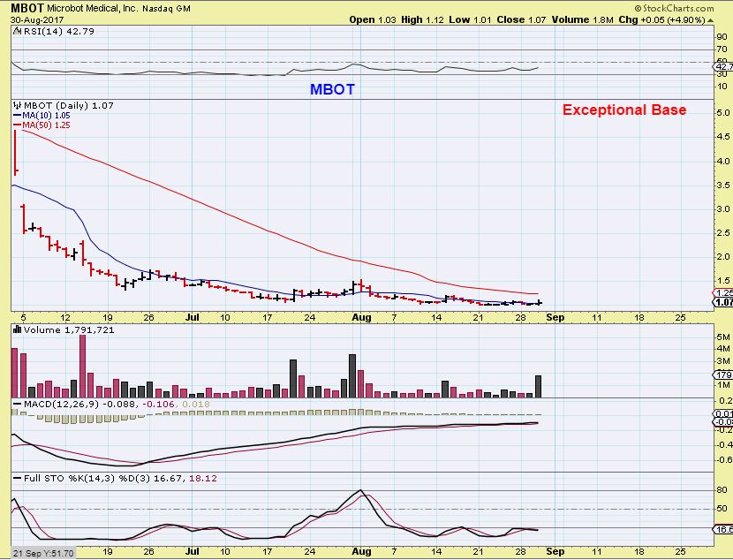
Task: Click the Full STO legend line marker
Action: click(x=18, y=478)
